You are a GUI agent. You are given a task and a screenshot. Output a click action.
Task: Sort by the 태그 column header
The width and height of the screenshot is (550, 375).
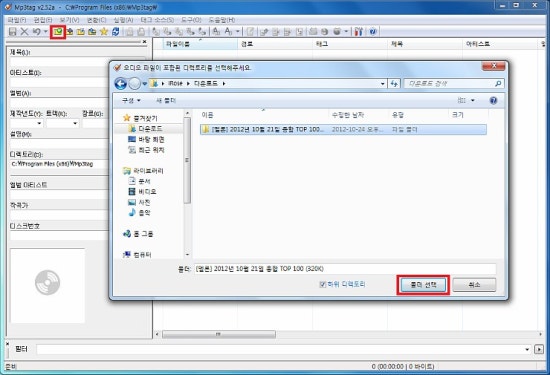pyautogui.click(x=350, y=44)
